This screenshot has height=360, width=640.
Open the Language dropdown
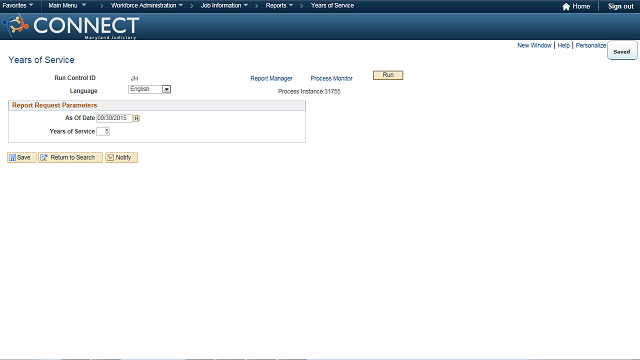[x=149, y=89]
